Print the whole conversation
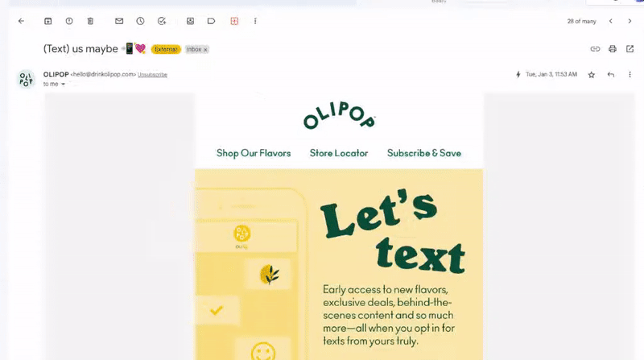This screenshot has height=360, width=644. coord(613,49)
